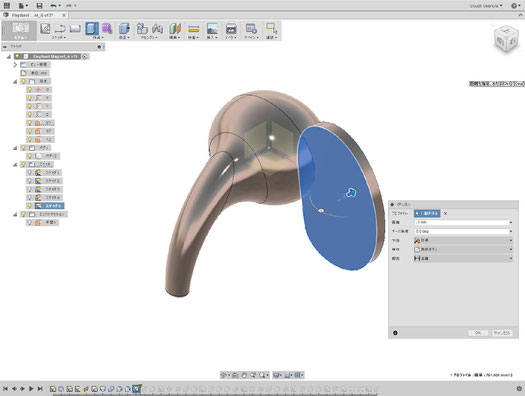Click the taper angle input field

pos(463,231)
